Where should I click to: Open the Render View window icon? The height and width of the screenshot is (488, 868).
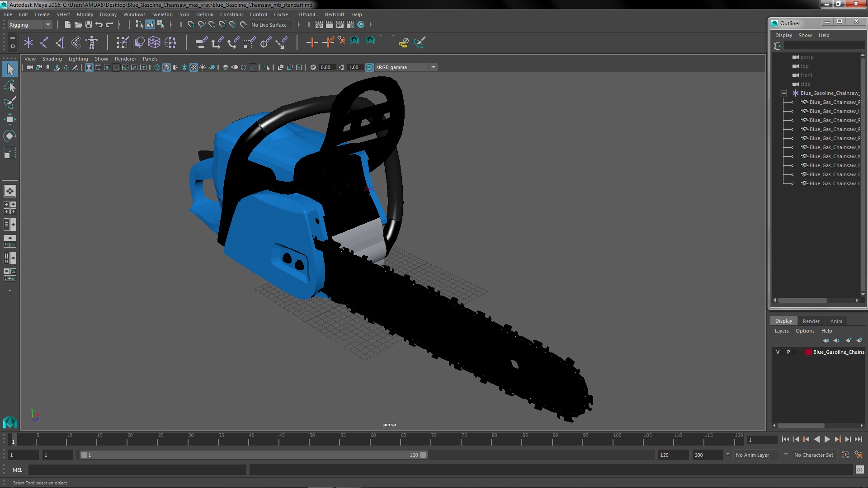coord(319,25)
